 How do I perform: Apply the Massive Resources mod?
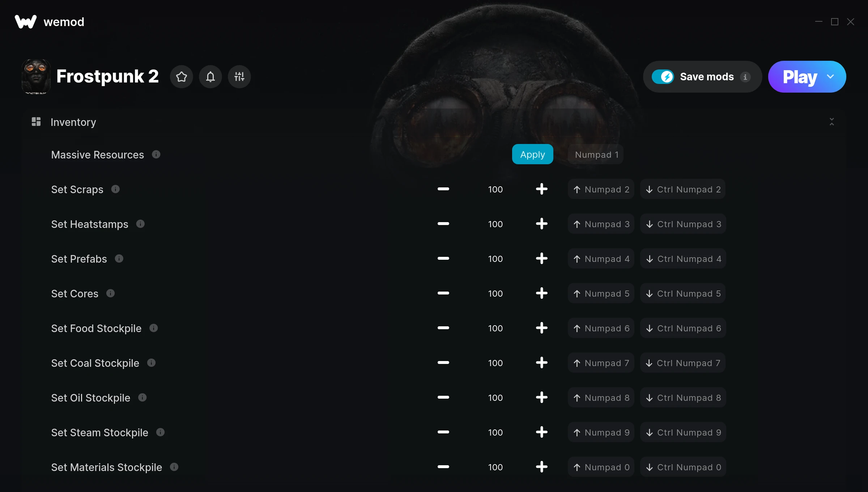pos(532,154)
